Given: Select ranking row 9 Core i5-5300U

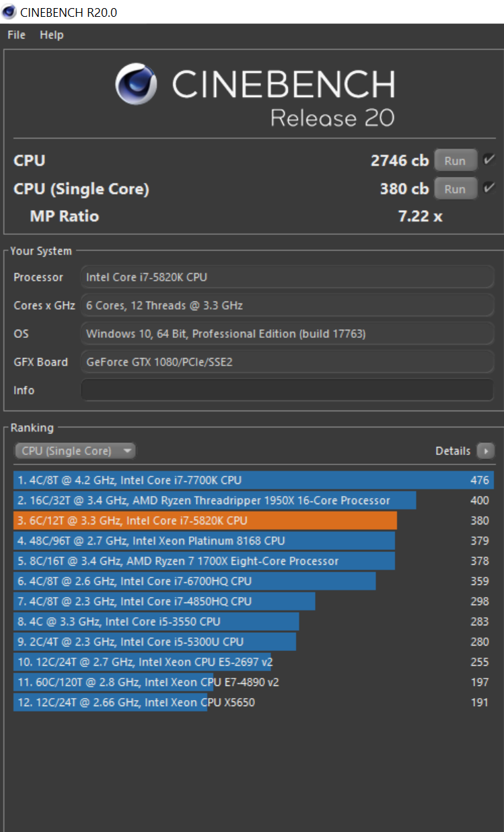Looking at the screenshot, I should [254, 642].
